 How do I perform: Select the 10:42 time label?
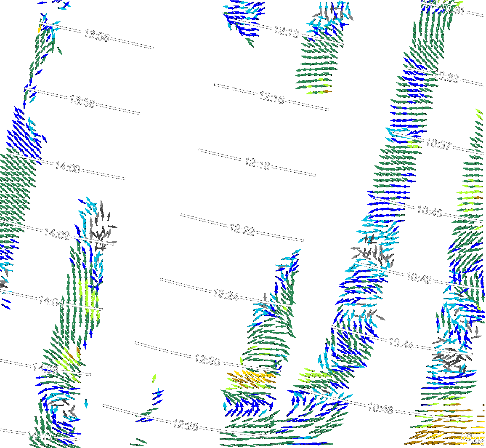click(x=419, y=277)
